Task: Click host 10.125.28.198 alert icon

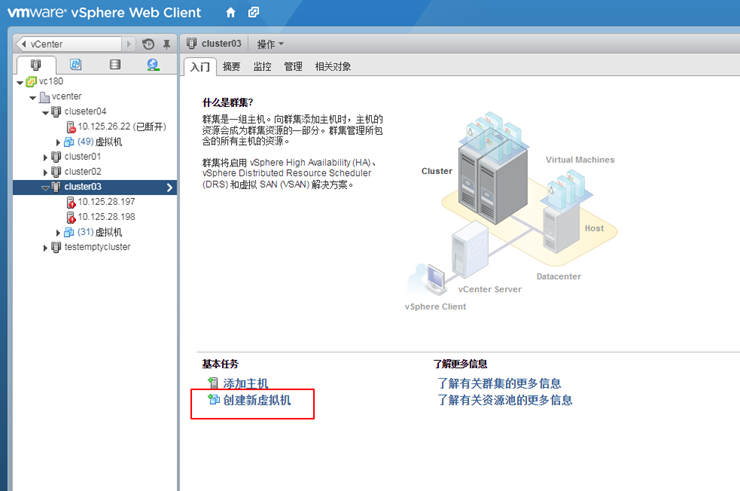Action: (x=71, y=217)
